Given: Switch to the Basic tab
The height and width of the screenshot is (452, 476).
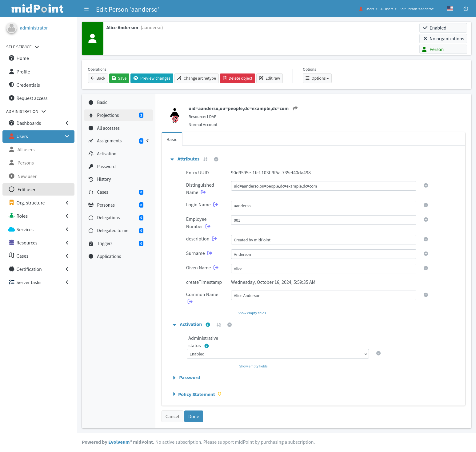Looking at the screenshot, I should point(171,139).
